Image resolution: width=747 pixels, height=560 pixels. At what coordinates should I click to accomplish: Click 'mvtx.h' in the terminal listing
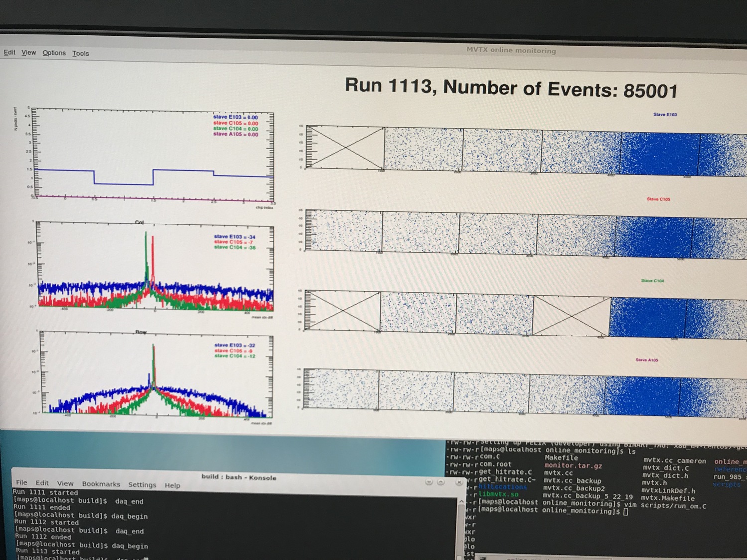click(654, 483)
